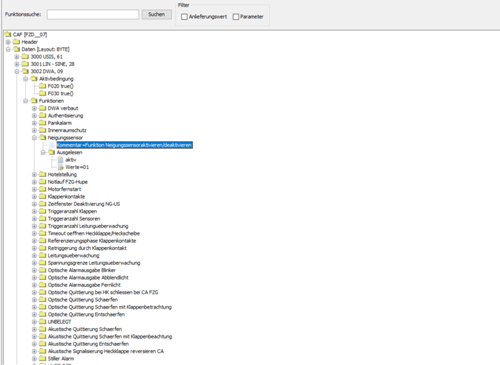Collapse the Neigungssensor node

click(x=34, y=138)
